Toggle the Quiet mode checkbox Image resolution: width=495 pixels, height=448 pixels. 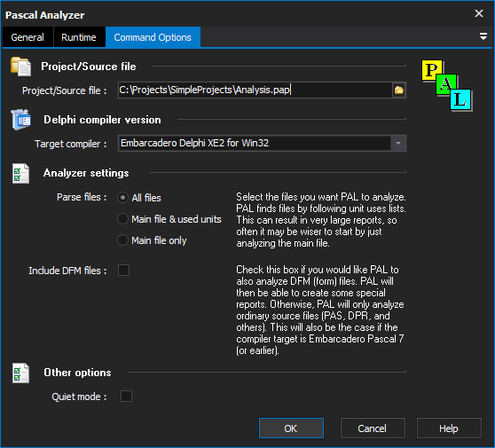(x=126, y=397)
